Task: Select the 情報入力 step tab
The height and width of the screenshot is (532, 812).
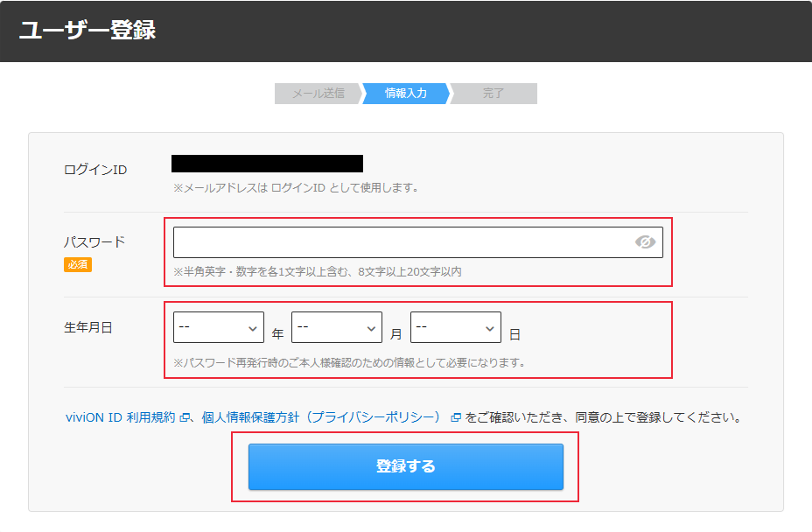Action: point(405,94)
